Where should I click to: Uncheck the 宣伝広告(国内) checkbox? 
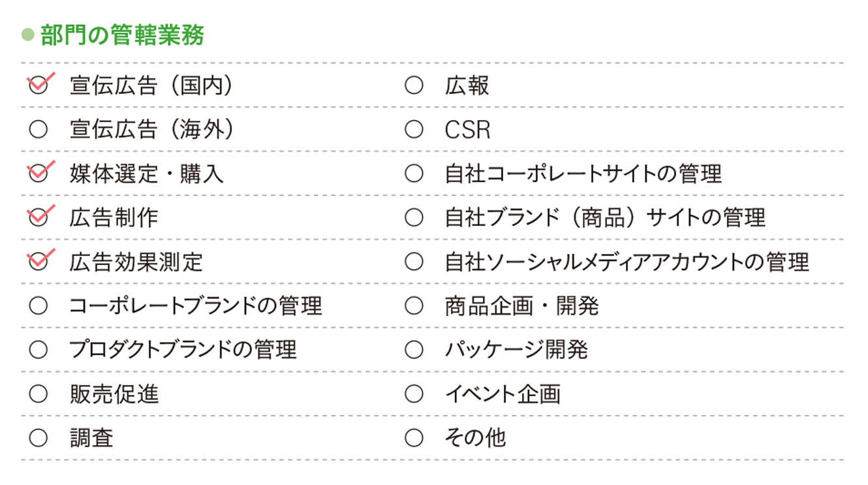tap(39, 86)
